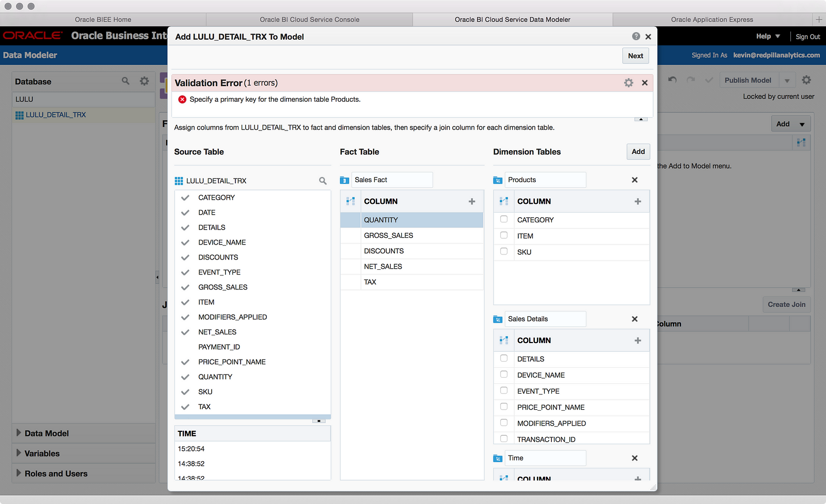Tick the DEVICE_NAME checkbox
The height and width of the screenshot is (504, 826).
[504, 375]
